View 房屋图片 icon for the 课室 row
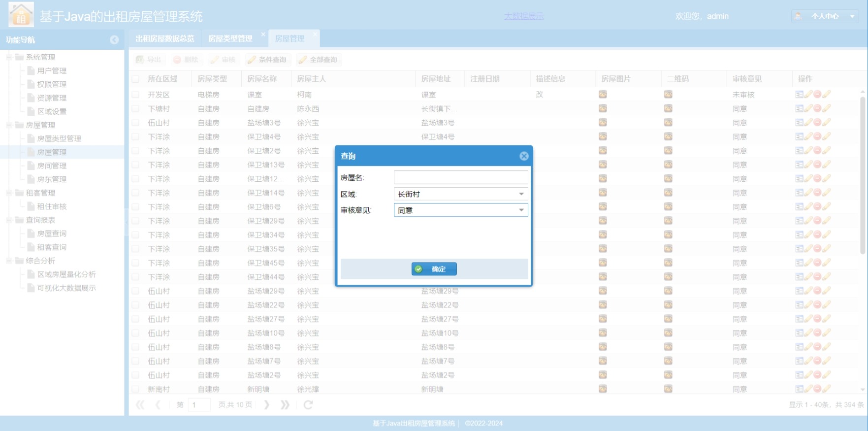868x431 pixels. 603,95
